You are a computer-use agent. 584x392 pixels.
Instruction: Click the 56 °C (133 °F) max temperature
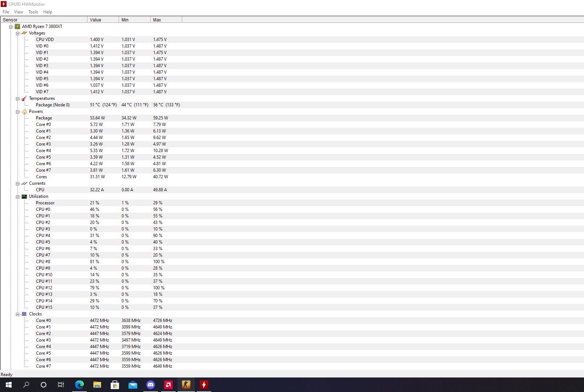167,105
